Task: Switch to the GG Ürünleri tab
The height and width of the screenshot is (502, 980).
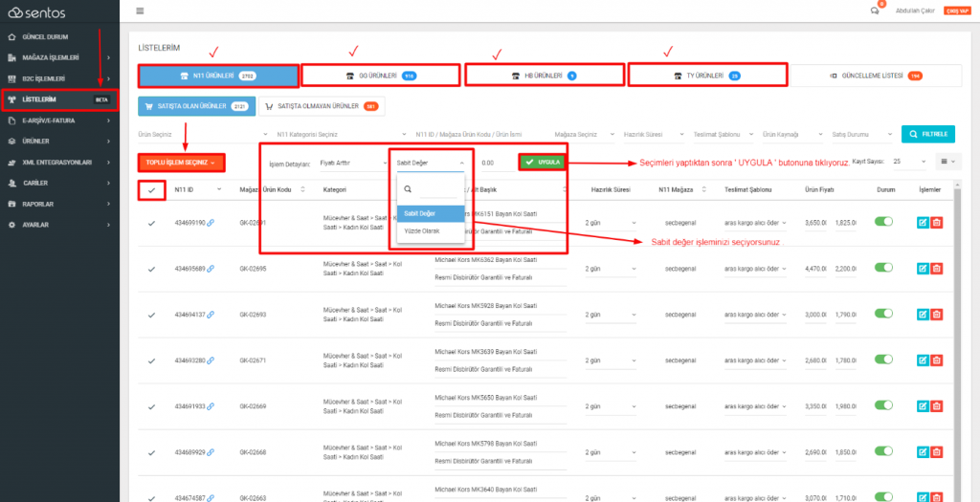Action: 380,76
